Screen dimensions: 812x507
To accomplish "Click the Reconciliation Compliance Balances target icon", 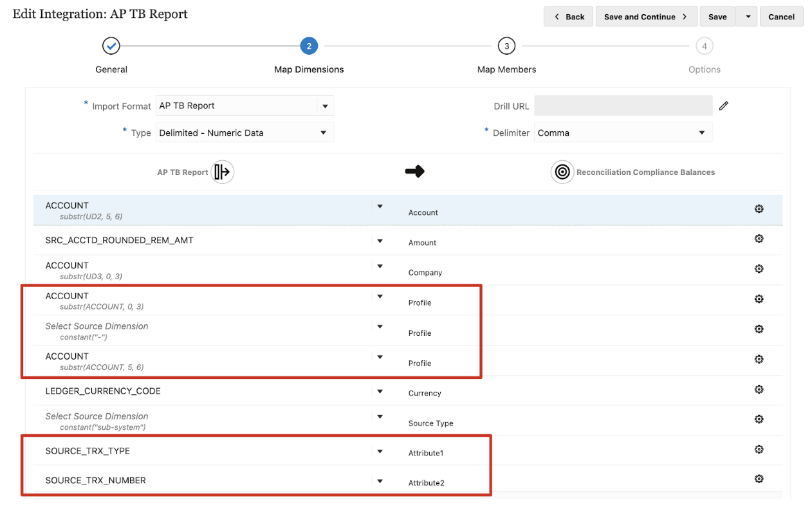I will point(562,172).
